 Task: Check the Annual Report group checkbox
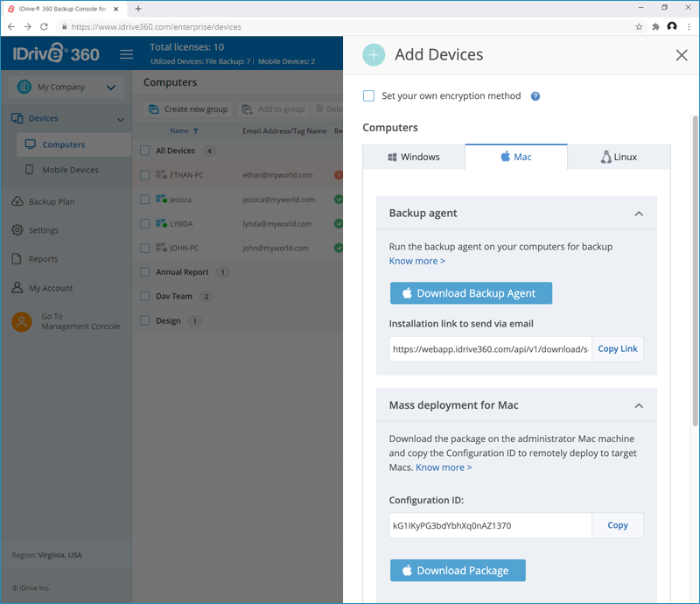pyautogui.click(x=144, y=272)
